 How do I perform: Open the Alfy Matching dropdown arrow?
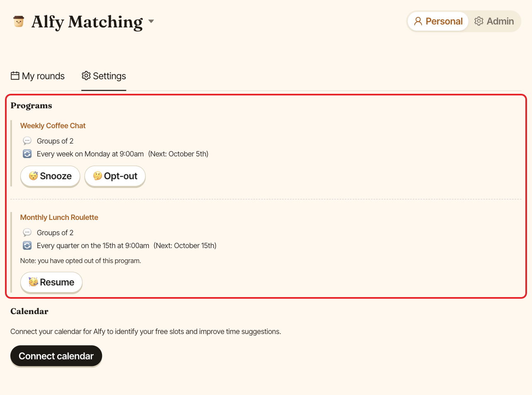[x=151, y=21]
